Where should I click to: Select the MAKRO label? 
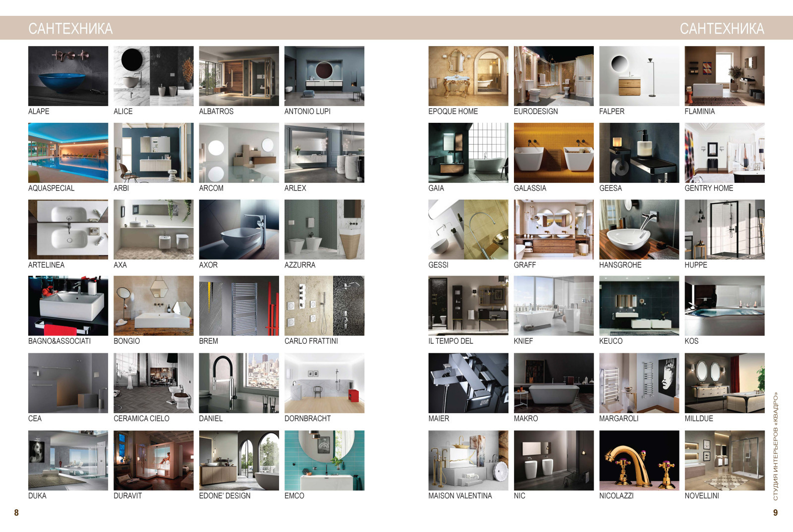click(x=526, y=419)
